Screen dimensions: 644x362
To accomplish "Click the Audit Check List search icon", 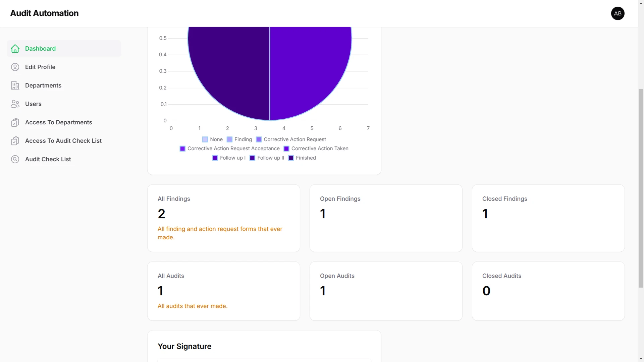I will tap(15, 159).
